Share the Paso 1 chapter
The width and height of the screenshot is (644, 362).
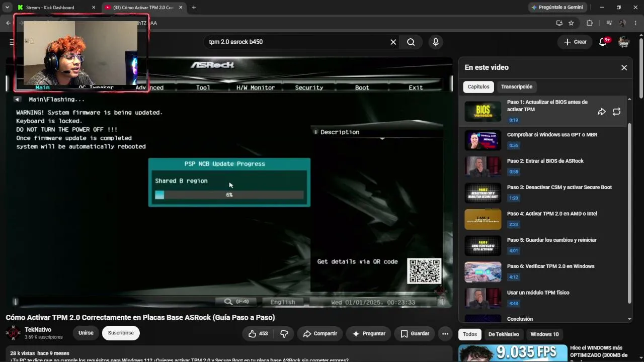[x=602, y=112]
